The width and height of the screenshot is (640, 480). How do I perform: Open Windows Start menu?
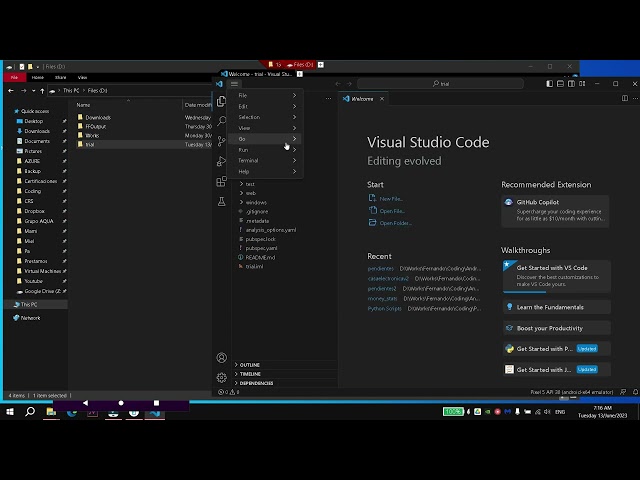pyautogui.click(x=10, y=412)
